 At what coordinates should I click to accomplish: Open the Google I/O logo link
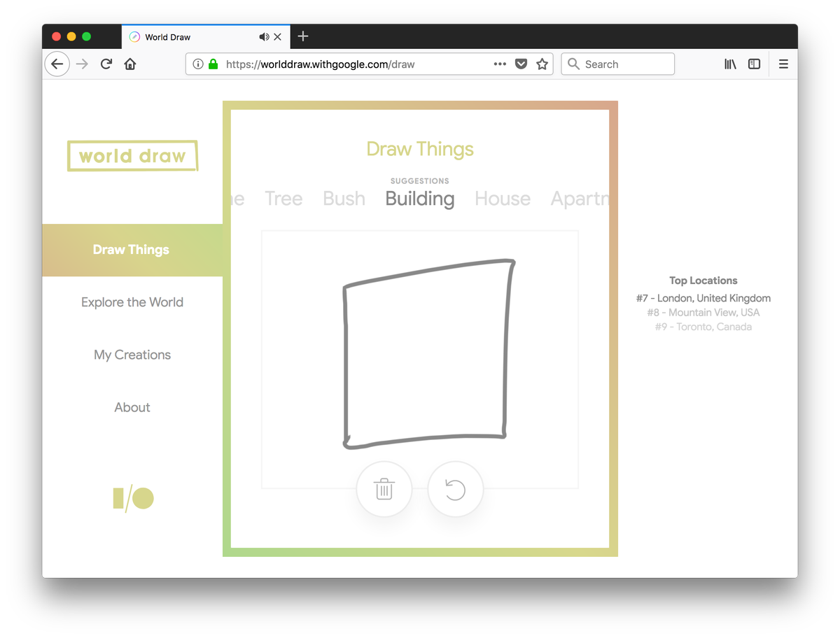(133, 498)
